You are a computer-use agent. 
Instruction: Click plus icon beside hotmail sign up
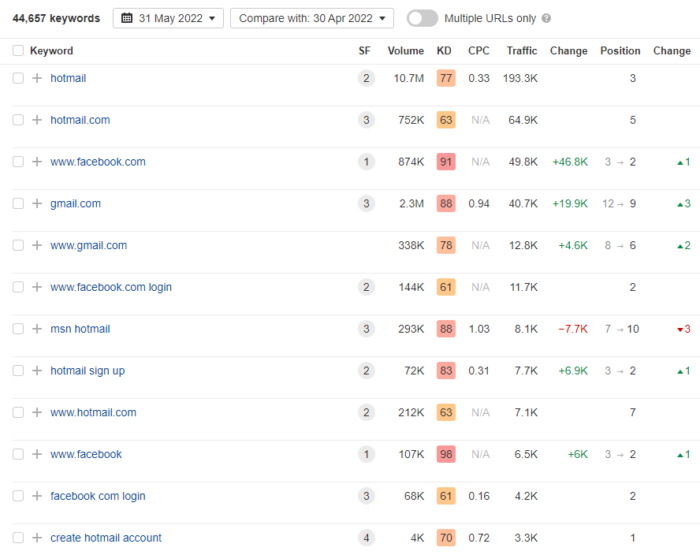pos(37,371)
